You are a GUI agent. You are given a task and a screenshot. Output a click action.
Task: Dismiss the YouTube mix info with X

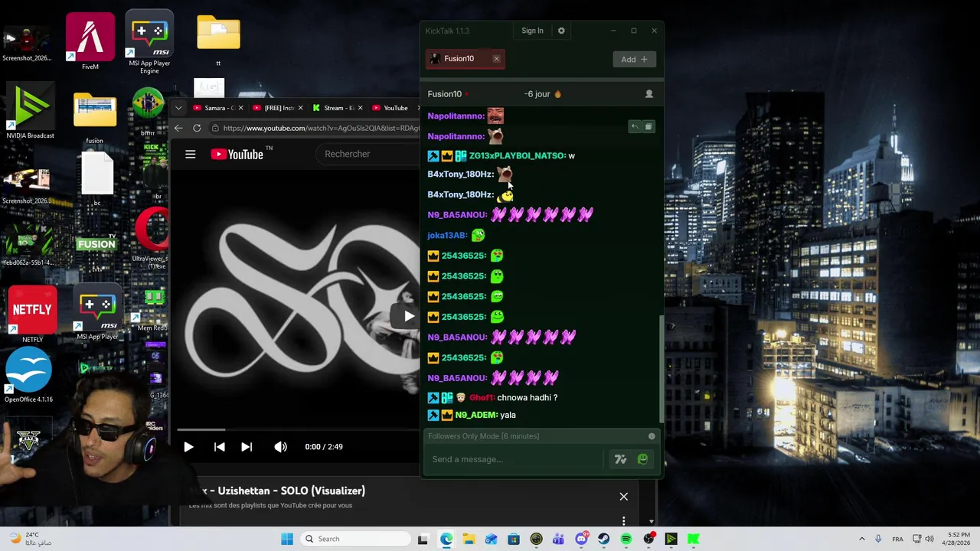pyautogui.click(x=624, y=497)
